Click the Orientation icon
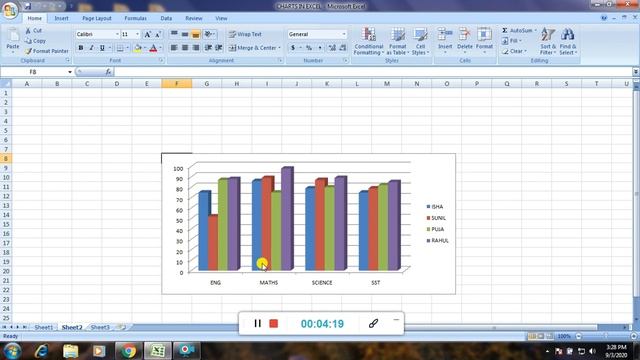Screen dimensions: 640x360 pyautogui.click(x=209, y=34)
